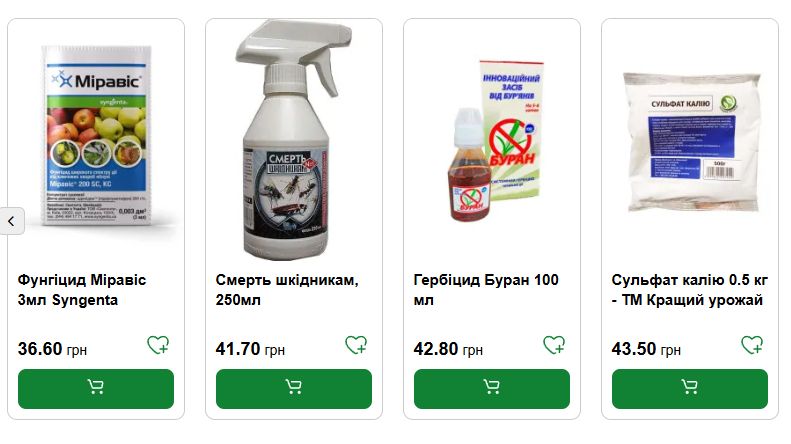This screenshot has height=444, width=791.
Task: Go to previous products with left arrow
Action: (11, 221)
